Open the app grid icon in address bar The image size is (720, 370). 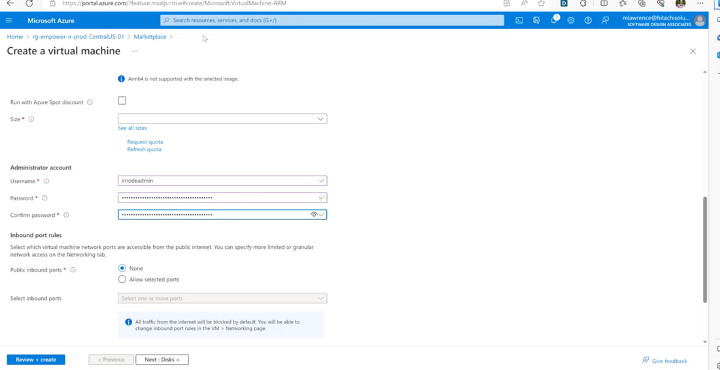(507, 3)
